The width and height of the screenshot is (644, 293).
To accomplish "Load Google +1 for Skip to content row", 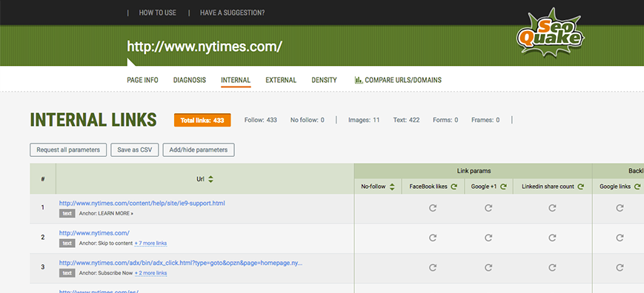I will pos(488,238).
